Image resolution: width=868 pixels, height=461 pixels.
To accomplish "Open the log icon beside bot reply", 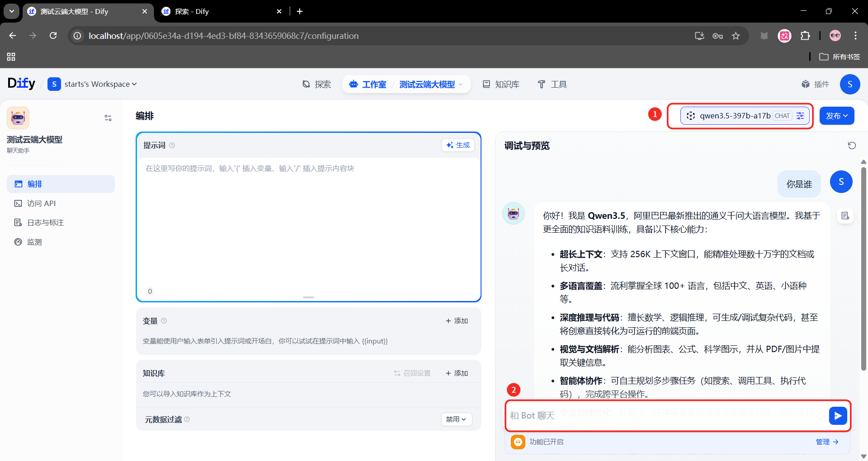I will click(x=845, y=216).
